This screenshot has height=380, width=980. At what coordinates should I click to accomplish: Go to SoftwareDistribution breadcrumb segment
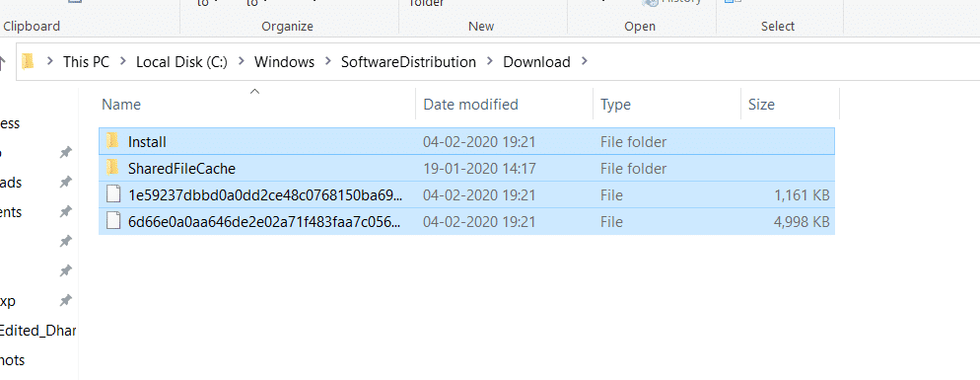click(408, 62)
